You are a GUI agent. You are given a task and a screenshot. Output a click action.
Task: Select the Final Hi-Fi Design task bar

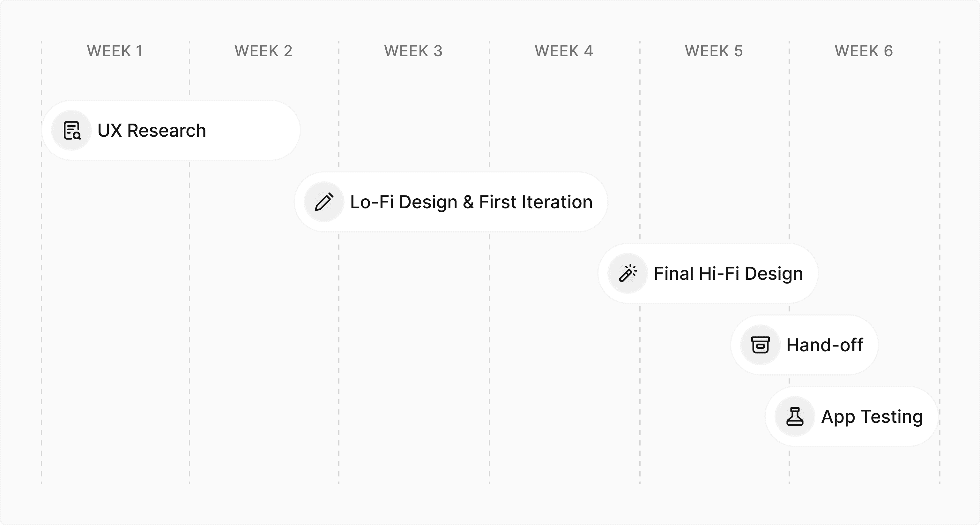pos(708,273)
